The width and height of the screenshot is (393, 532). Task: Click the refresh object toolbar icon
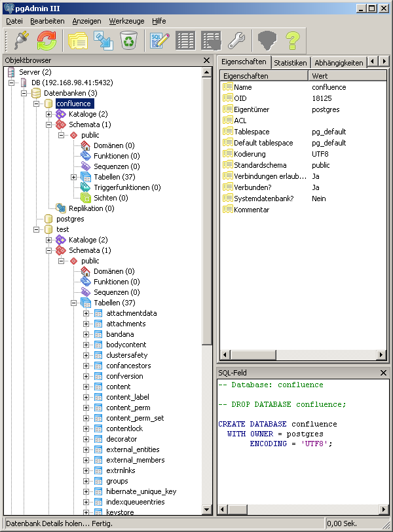pos(47,41)
